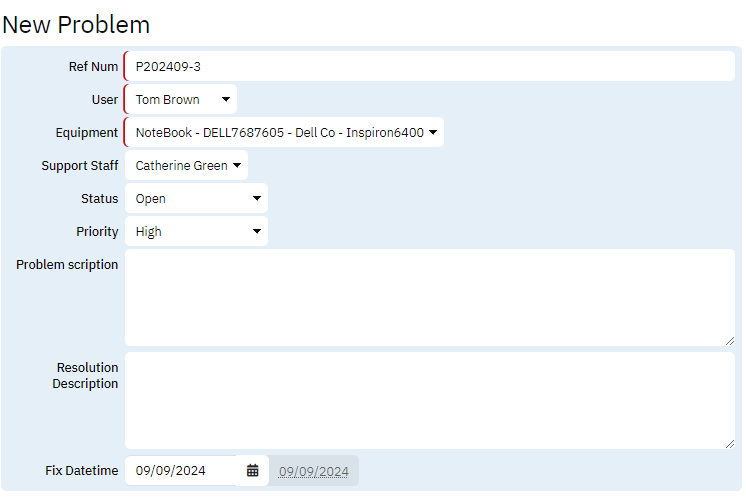Open the User dropdown showing Tom Brown
746x499 pixels.
click(x=181, y=100)
